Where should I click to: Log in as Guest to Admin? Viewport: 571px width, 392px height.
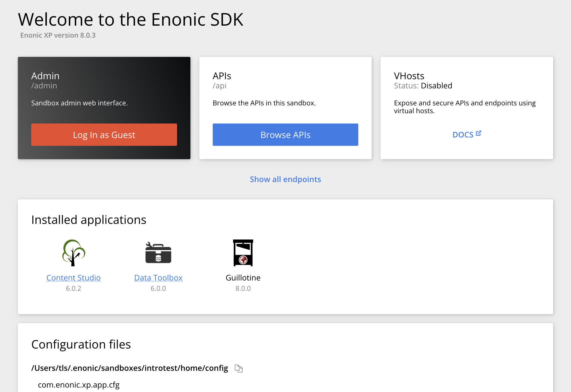click(x=104, y=135)
